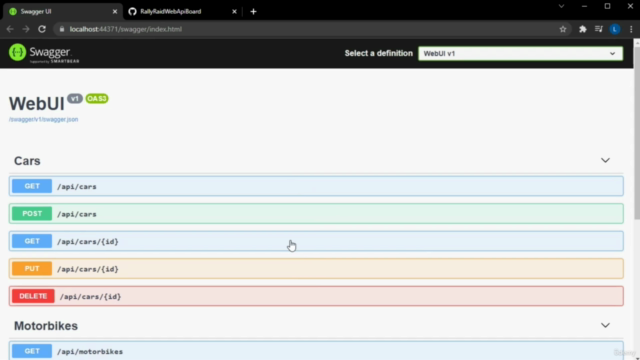Open the Chrome three-dot menu

click(631, 29)
